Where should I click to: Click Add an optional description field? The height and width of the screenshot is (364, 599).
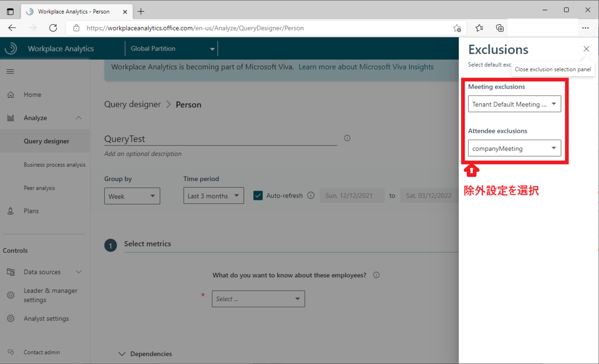143,154
